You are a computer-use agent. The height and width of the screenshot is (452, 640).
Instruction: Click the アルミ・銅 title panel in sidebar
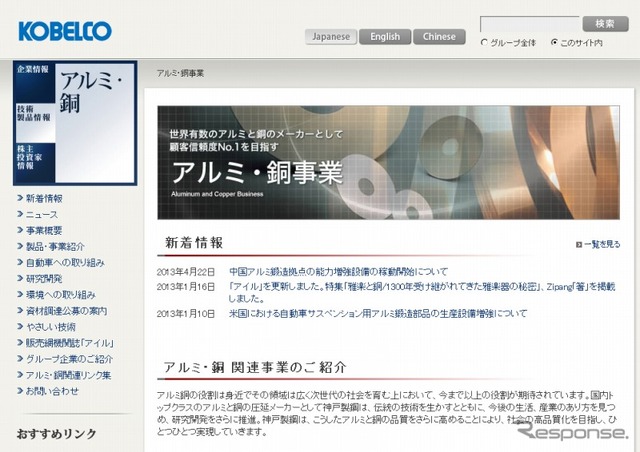coord(96,122)
